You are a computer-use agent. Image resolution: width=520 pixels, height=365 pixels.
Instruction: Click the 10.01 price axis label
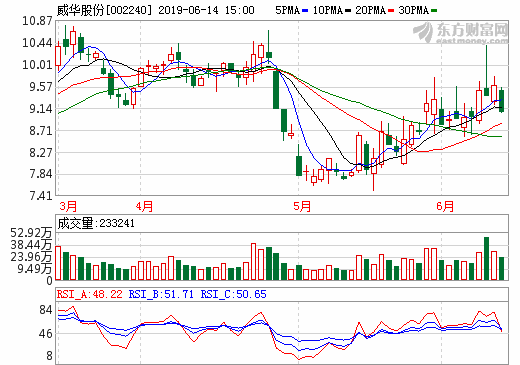point(37,65)
